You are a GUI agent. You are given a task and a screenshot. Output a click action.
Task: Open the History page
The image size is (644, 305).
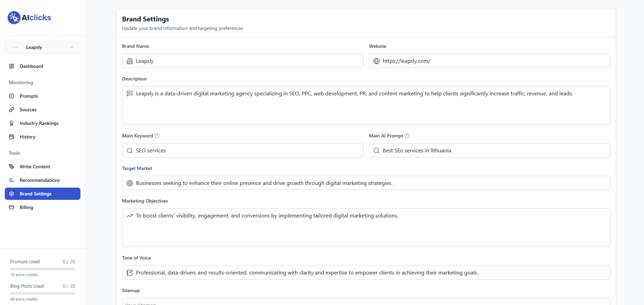[x=42, y=137]
